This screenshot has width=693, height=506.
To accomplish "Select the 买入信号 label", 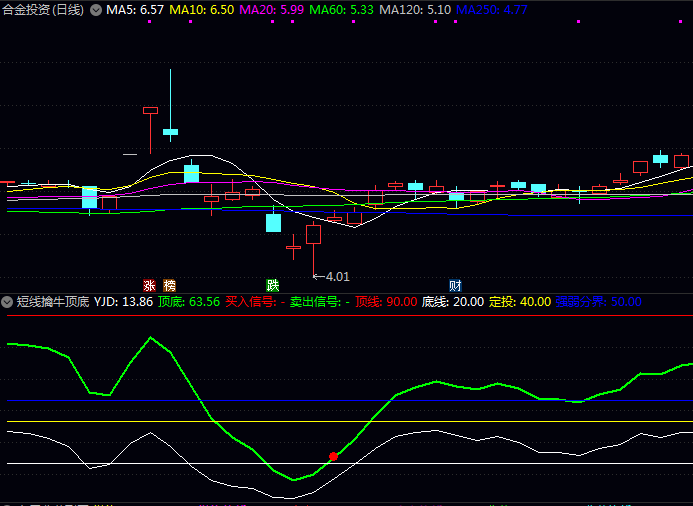I will click(x=255, y=302).
